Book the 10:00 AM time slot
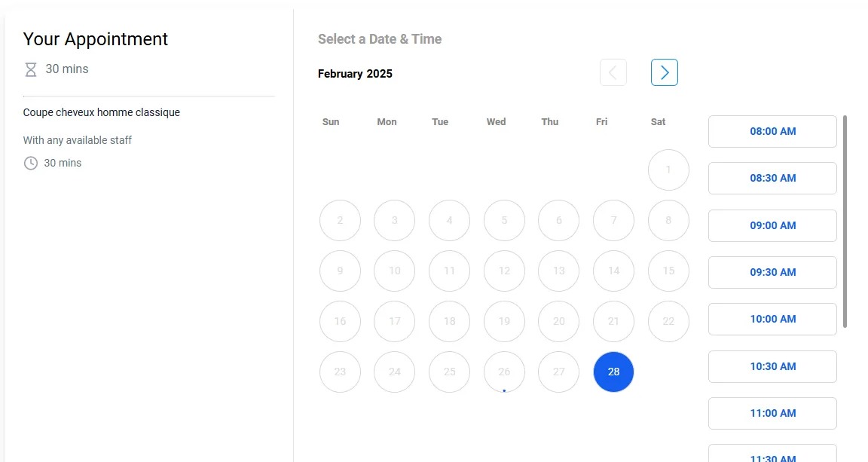The image size is (868, 462). point(773,319)
